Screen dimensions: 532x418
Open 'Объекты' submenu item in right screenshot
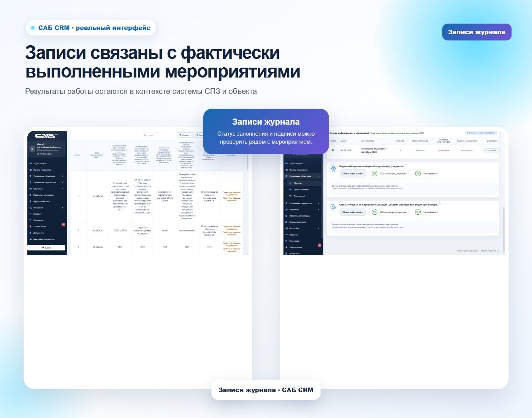point(304,183)
